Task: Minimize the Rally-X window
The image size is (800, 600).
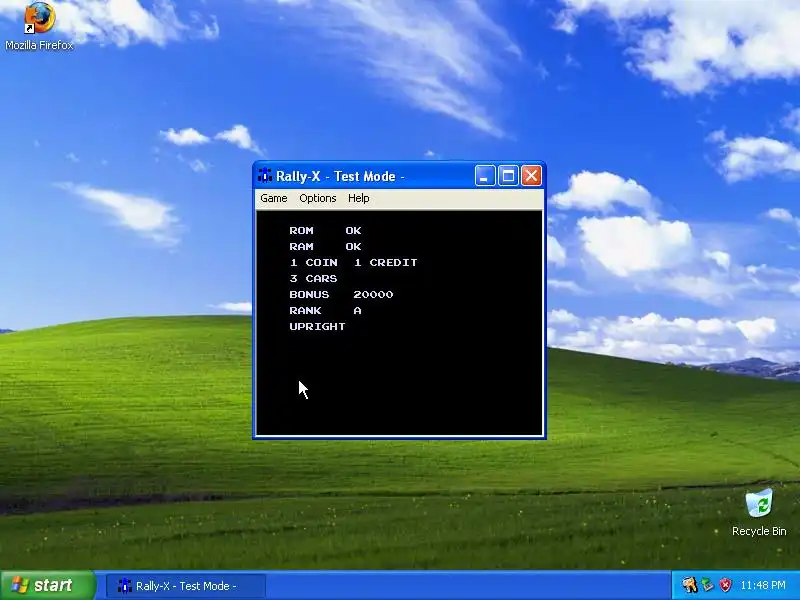Action: click(485, 176)
